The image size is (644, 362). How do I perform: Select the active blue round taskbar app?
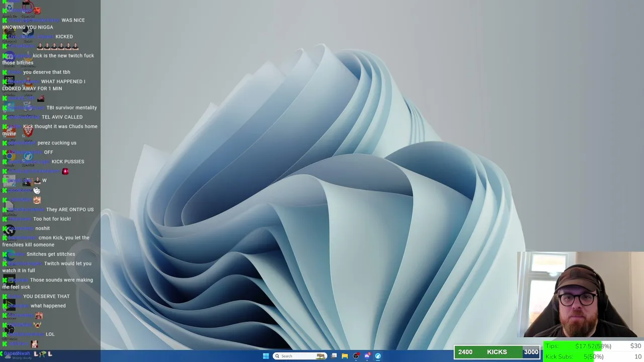point(378,356)
